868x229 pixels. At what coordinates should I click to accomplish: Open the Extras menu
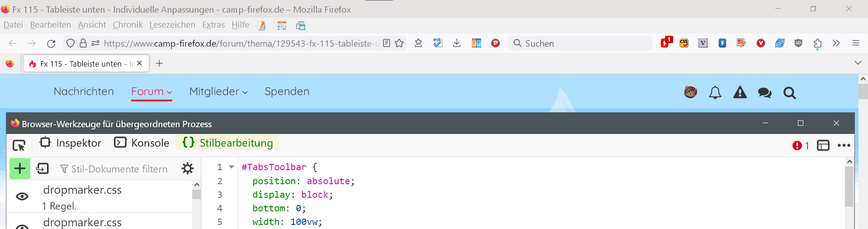213,25
